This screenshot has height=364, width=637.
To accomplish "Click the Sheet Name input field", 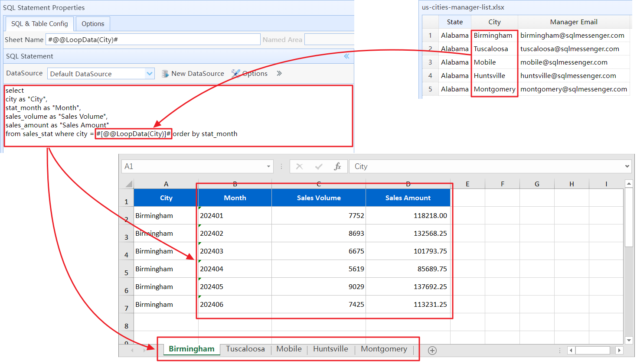I will pyautogui.click(x=153, y=39).
